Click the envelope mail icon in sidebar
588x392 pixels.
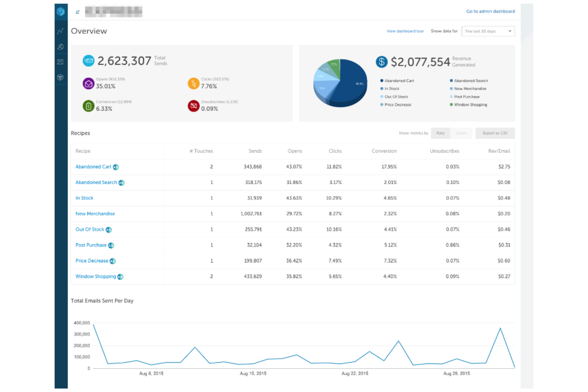click(x=60, y=62)
